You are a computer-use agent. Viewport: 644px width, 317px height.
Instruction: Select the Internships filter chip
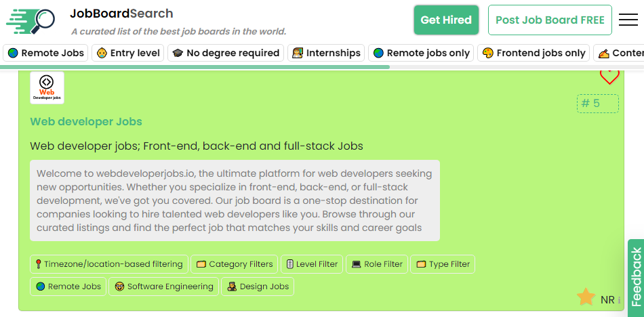326,53
